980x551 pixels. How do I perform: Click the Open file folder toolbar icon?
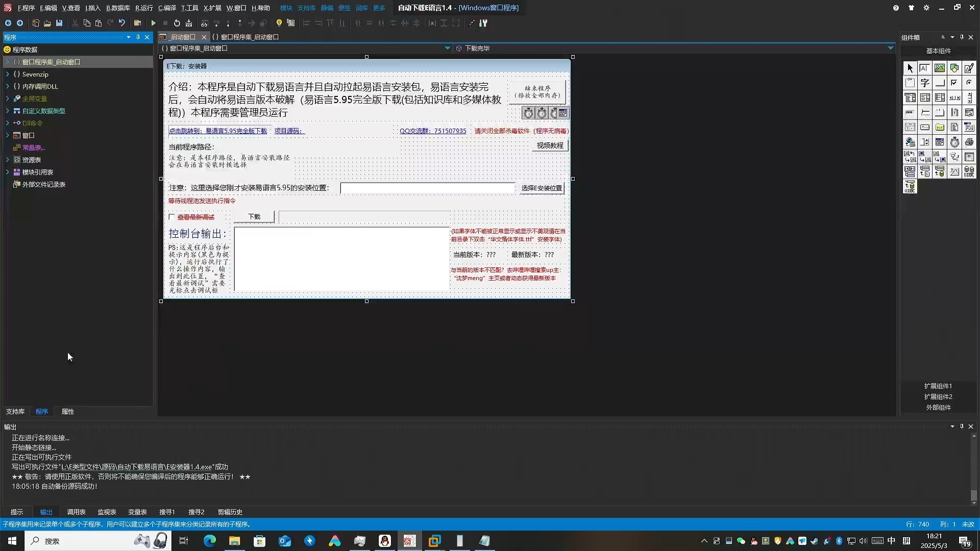[47, 23]
